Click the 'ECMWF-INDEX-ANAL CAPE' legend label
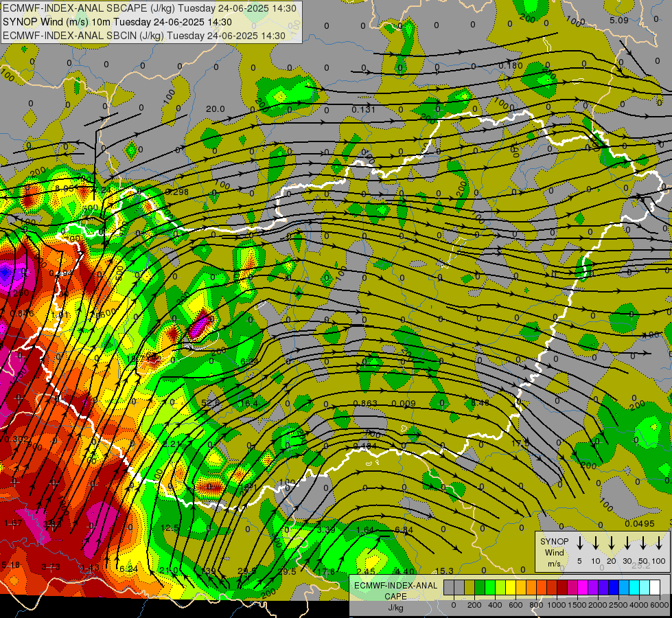Viewport: 672px width, 618px height. tap(395, 591)
